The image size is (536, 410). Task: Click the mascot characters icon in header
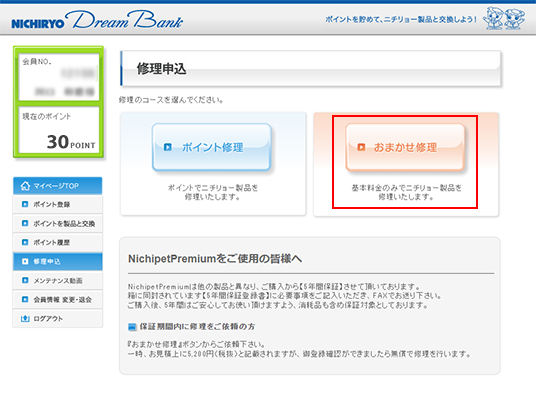click(x=504, y=18)
